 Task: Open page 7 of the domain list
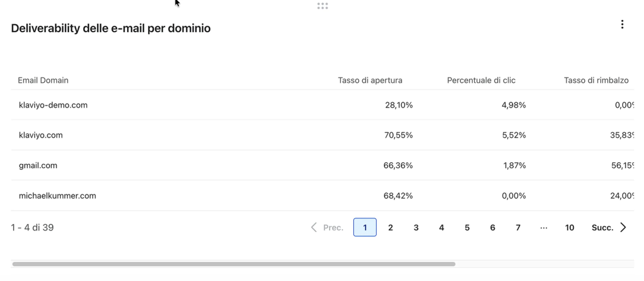coord(518,227)
